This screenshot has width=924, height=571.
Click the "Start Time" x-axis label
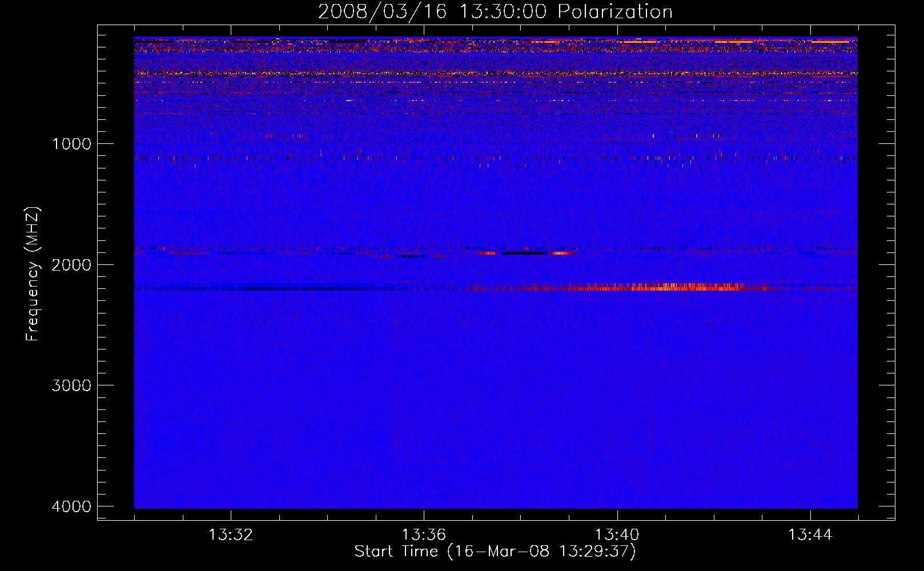point(495,552)
